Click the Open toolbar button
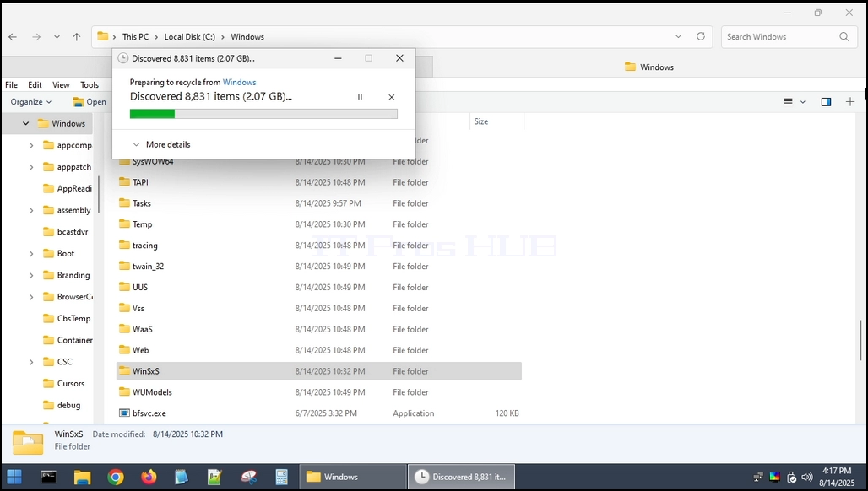868x491 pixels. pos(90,102)
